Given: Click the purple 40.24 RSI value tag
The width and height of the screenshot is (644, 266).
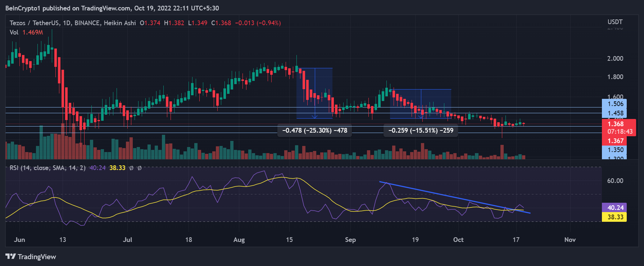Looking at the screenshot, I should click(614, 207).
